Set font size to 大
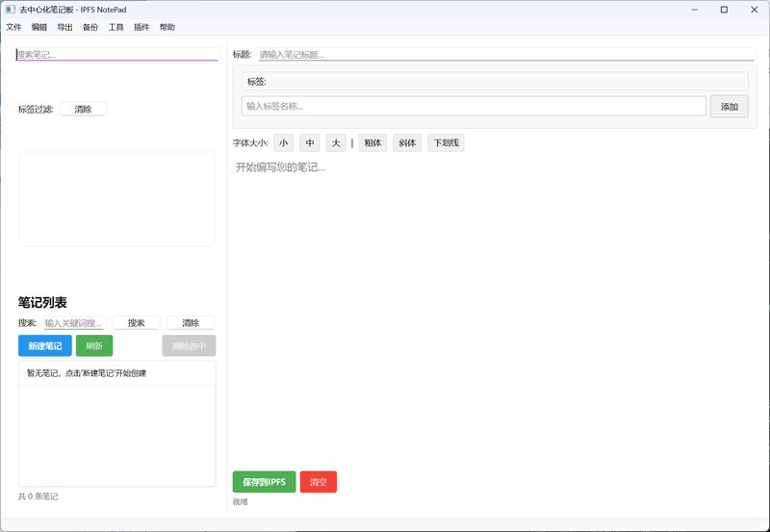The image size is (770, 532). tap(336, 142)
